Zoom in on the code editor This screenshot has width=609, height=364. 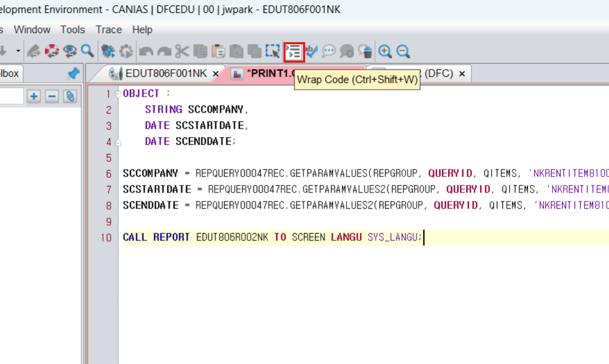click(x=385, y=52)
